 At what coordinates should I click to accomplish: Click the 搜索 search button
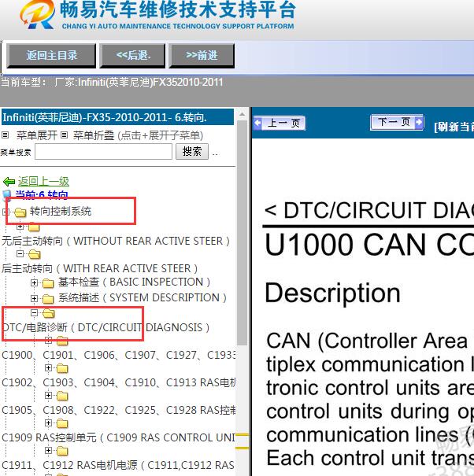(x=192, y=151)
